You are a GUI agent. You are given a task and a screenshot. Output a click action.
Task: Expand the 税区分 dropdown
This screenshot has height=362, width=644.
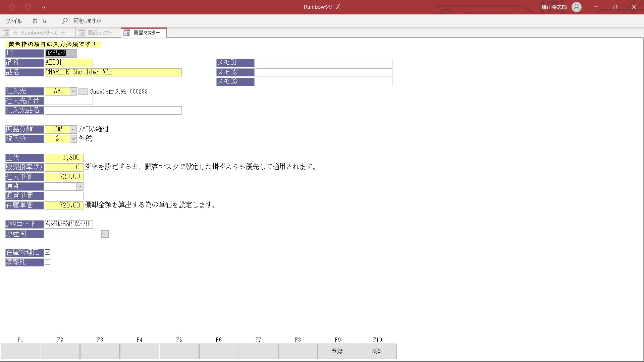[x=73, y=139]
